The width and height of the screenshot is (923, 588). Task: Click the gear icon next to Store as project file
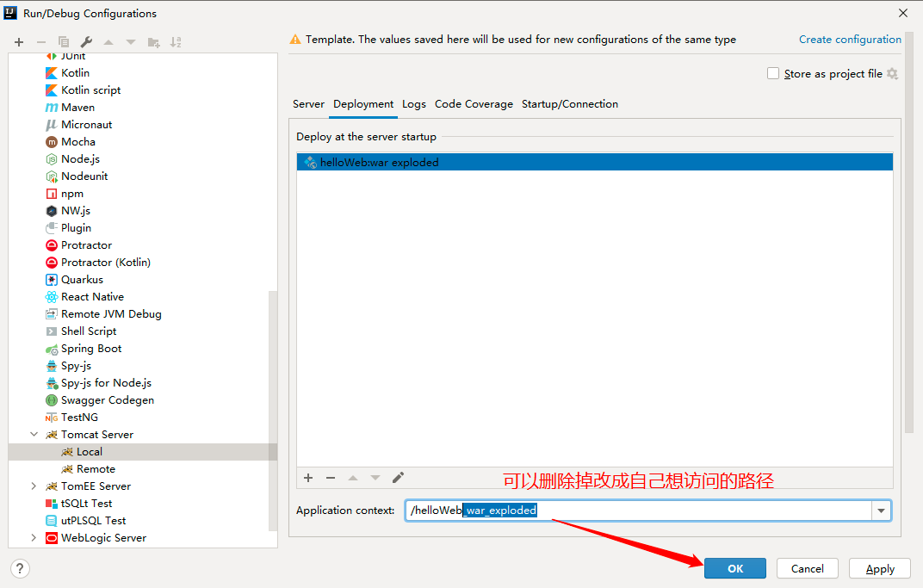pyautogui.click(x=892, y=73)
